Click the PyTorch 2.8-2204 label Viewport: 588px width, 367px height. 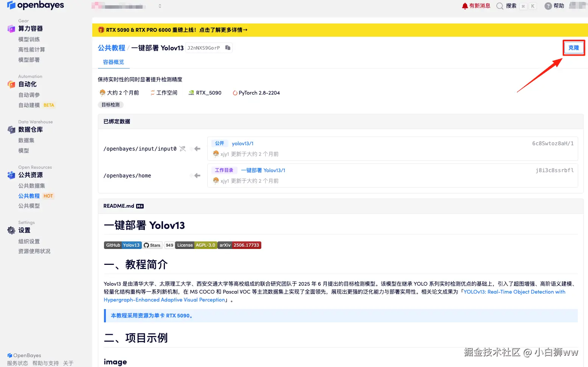259,93
